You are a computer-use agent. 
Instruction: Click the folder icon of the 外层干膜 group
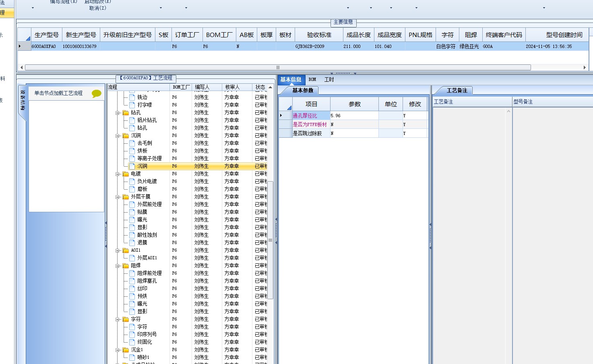click(x=126, y=197)
